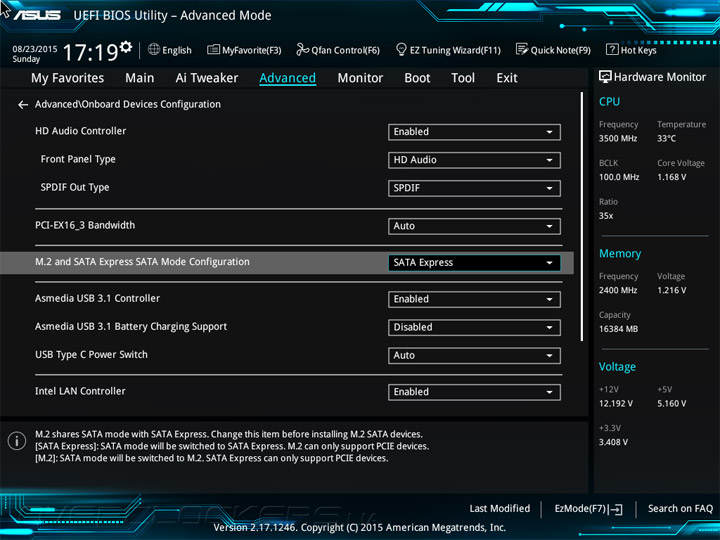Click +5V reading 5.160 V
Screen dimensions: 720x540
(x=672, y=404)
